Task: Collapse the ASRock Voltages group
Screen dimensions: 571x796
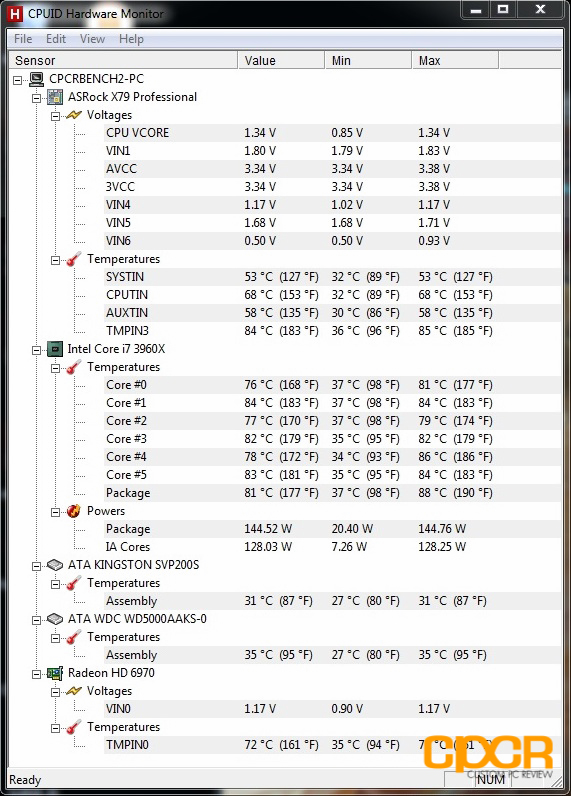Action: 55,116
